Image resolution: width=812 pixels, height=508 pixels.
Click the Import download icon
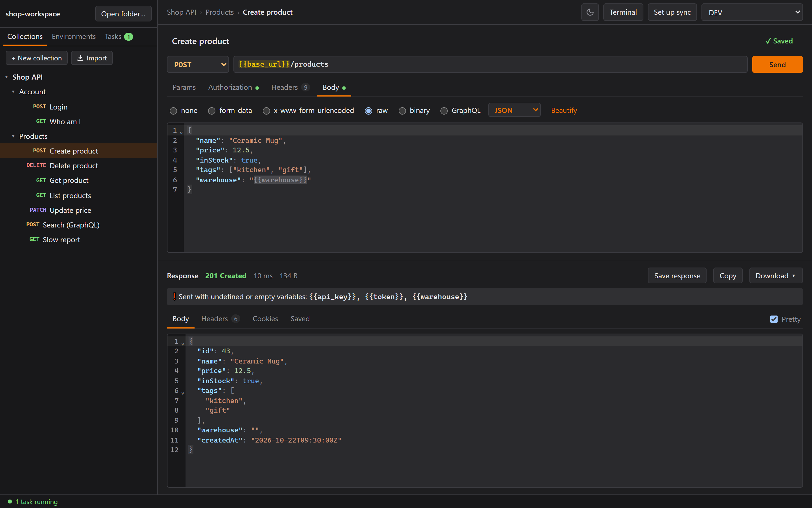tap(80, 58)
